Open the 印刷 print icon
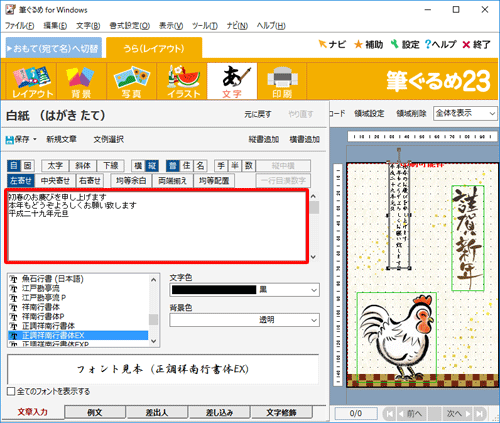The height and width of the screenshot is (423, 500). click(282, 82)
